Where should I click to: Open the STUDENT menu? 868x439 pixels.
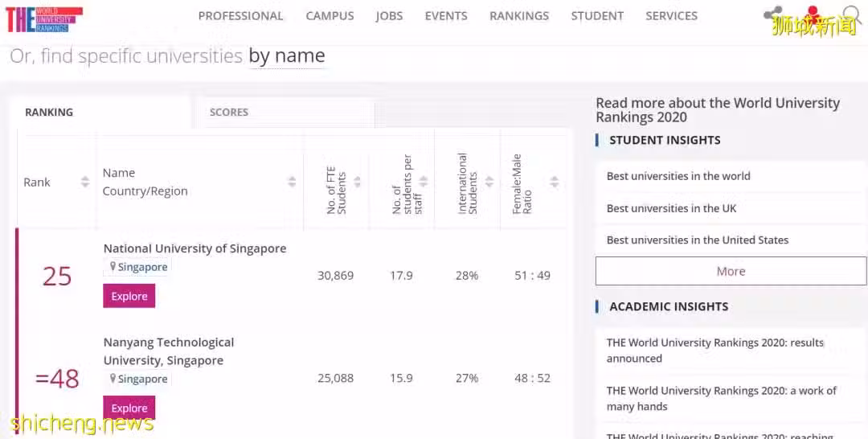tap(597, 16)
